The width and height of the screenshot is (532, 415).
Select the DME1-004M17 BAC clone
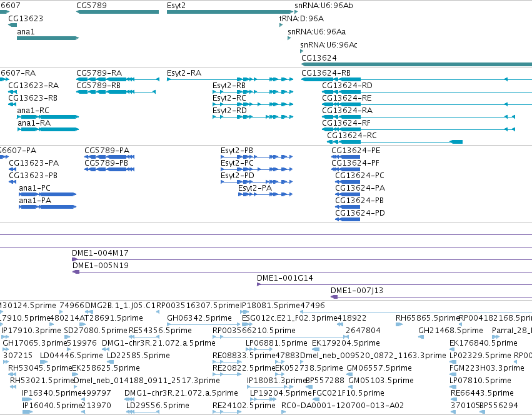click(302, 259)
